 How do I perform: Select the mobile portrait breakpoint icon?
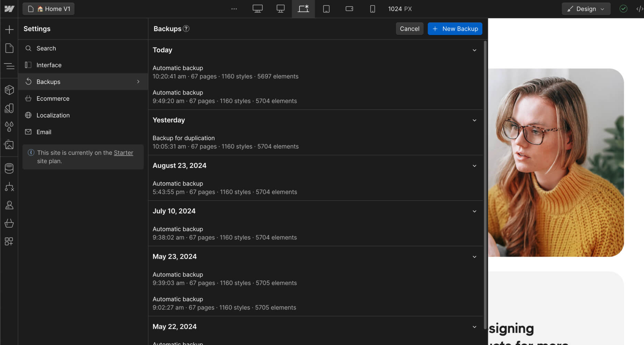372,9
